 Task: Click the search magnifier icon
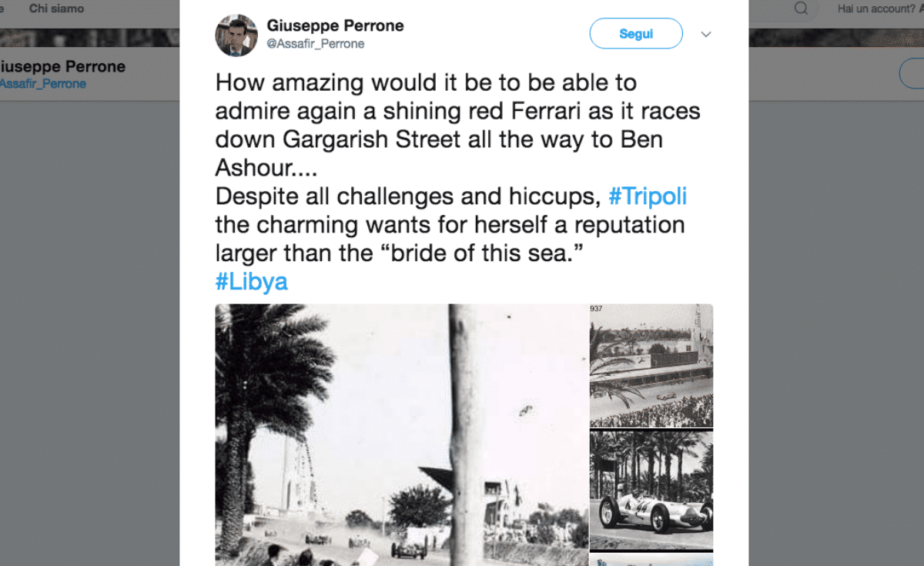[x=801, y=8]
